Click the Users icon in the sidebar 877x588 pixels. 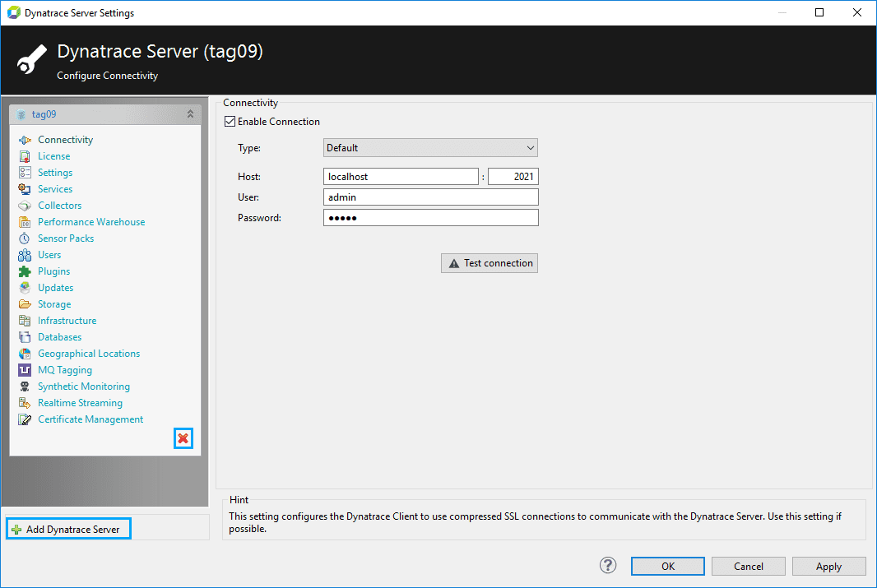pyautogui.click(x=25, y=255)
